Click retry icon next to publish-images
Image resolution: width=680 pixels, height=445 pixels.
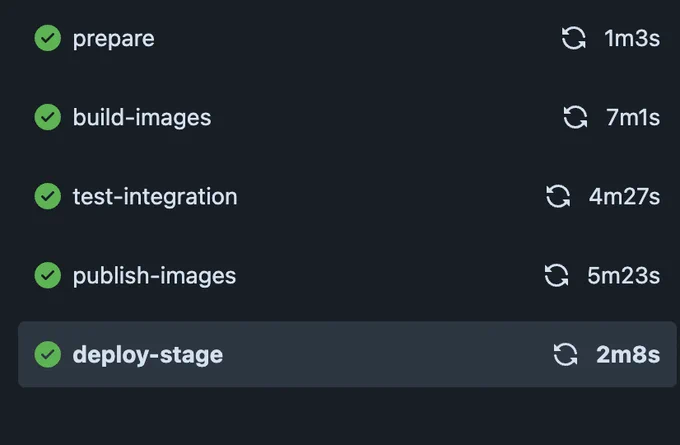pyautogui.click(x=556, y=275)
